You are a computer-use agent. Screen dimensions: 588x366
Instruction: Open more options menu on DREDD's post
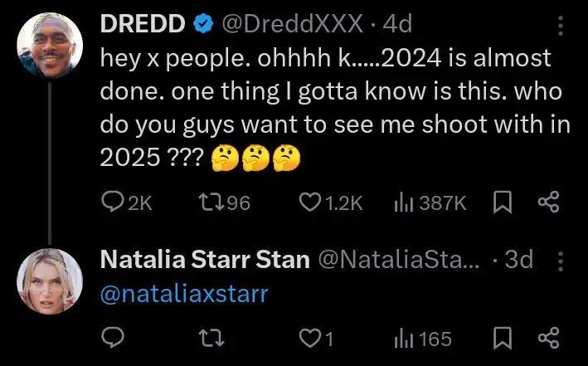pos(560,27)
